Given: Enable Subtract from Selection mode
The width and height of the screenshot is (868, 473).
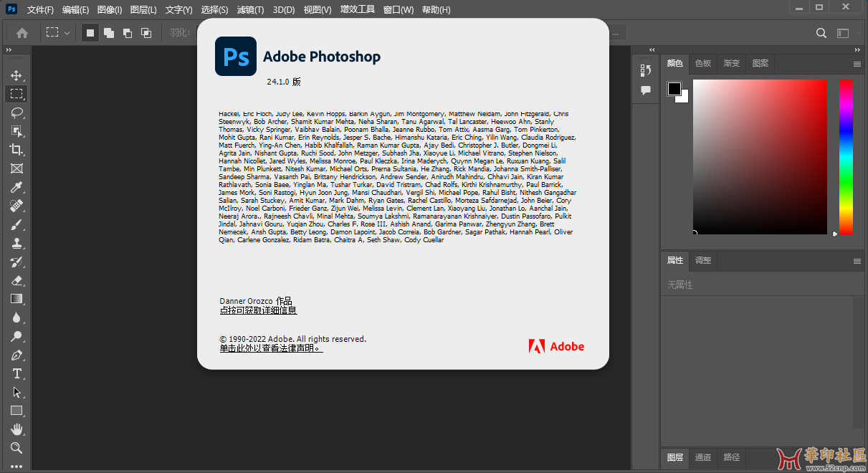Looking at the screenshot, I should pyautogui.click(x=128, y=32).
